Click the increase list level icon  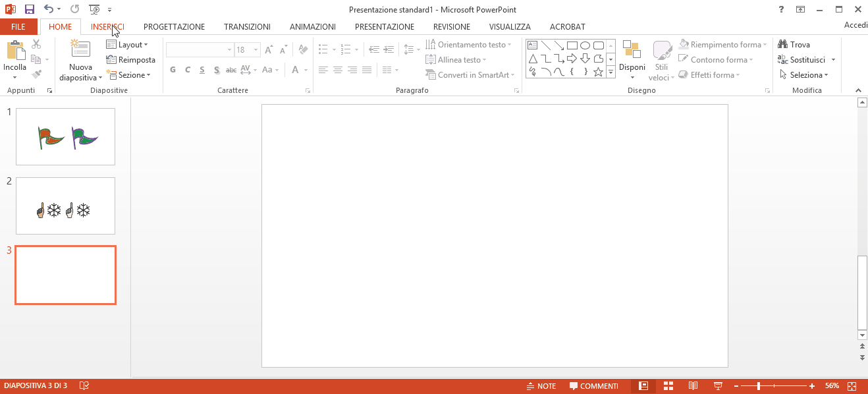389,49
